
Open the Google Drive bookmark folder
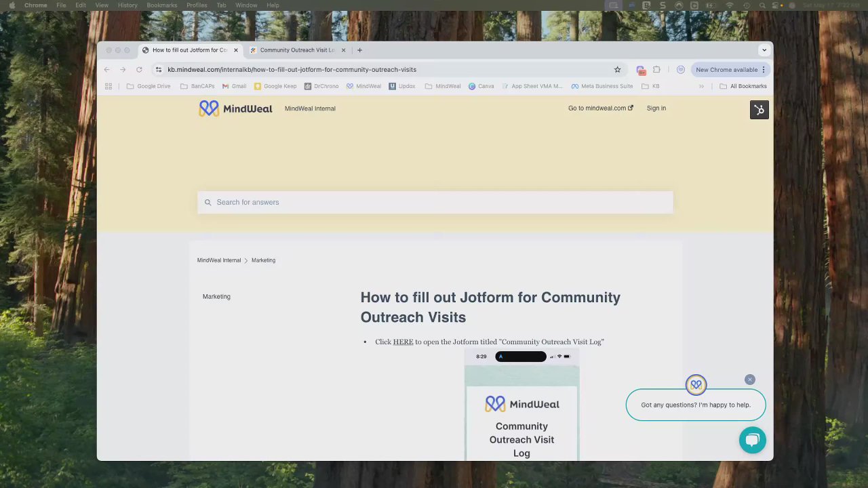click(x=149, y=86)
